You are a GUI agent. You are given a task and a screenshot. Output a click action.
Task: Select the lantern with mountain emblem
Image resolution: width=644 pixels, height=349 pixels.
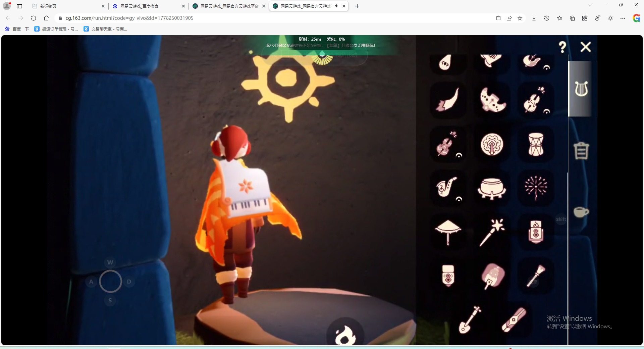[536, 232]
